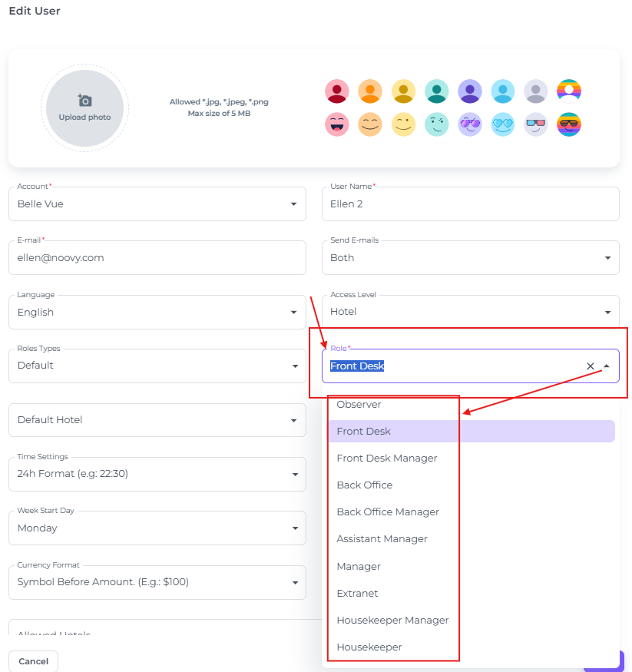Select the purple sunglasses avatar
Screen dimensions: 632x672
[x=469, y=124]
